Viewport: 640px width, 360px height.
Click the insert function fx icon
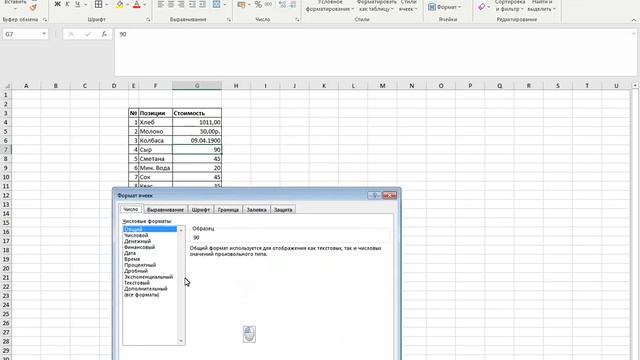[104, 34]
